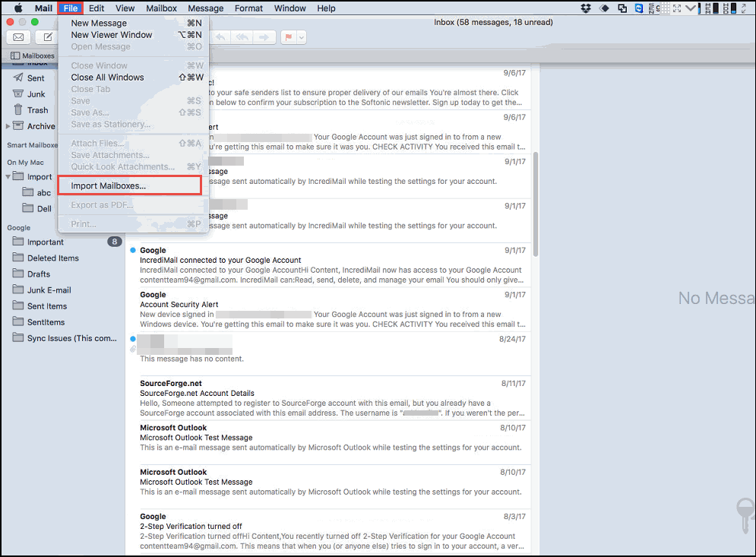Choose Import Mailboxes from File menu
Image resolution: width=756 pixels, height=557 pixels.
[x=108, y=185]
